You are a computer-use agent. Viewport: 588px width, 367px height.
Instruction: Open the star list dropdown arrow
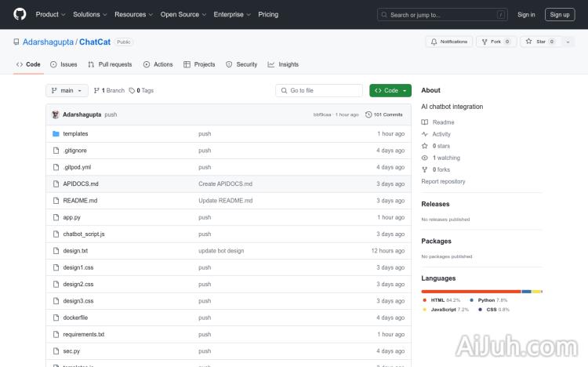(568, 42)
